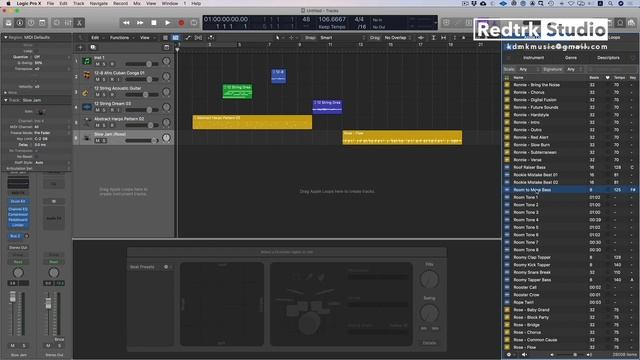Toggle the Flex icon in tracks bar
This screenshot has height=360, width=640.
(x=198, y=38)
